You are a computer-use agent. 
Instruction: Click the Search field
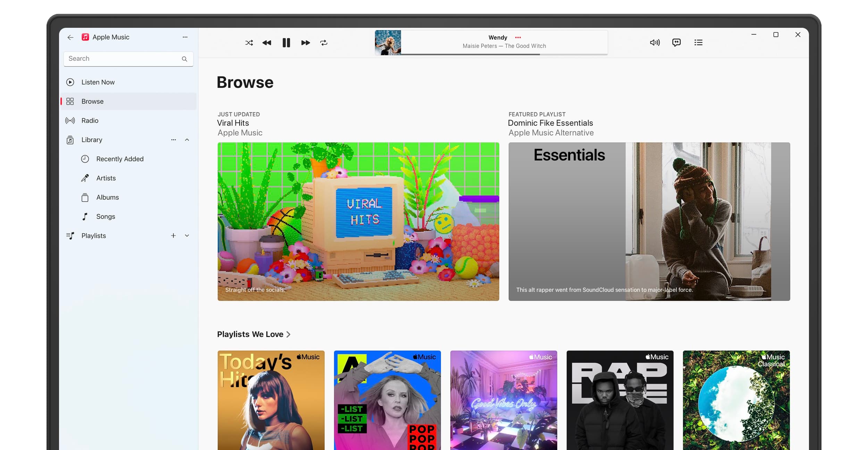128,59
